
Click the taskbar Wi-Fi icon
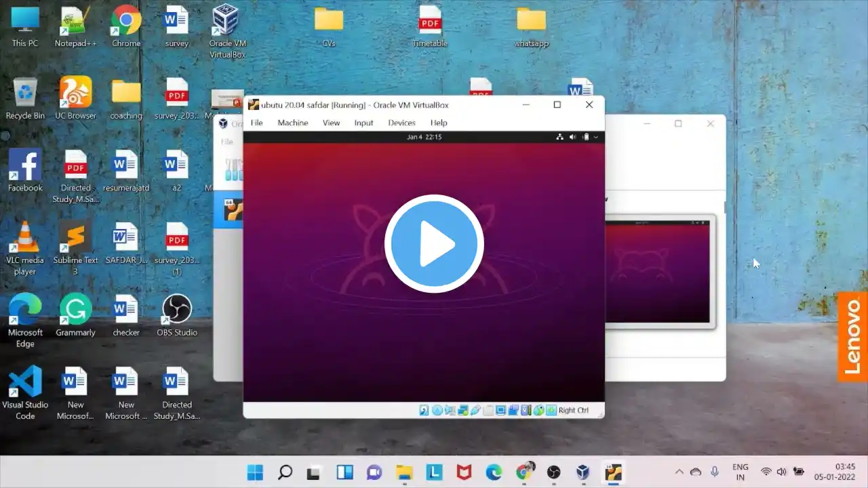tap(766, 472)
